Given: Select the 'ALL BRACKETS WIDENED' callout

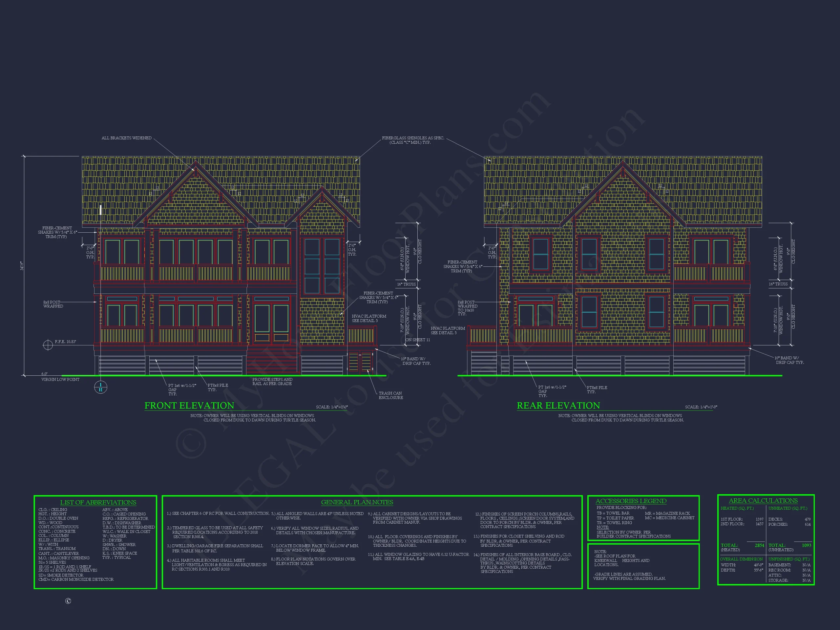Looking at the screenshot, I should pos(126,138).
